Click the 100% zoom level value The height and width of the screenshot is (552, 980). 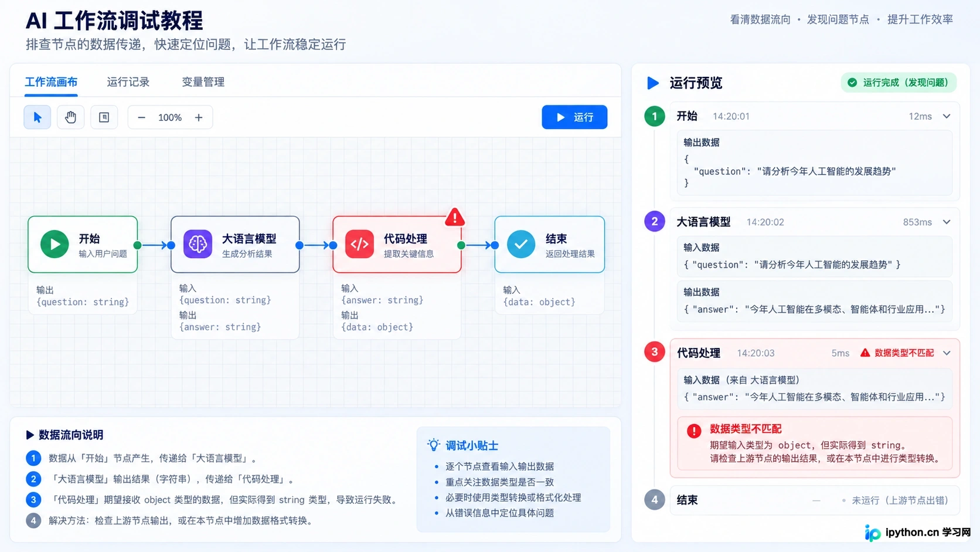pos(170,117)
